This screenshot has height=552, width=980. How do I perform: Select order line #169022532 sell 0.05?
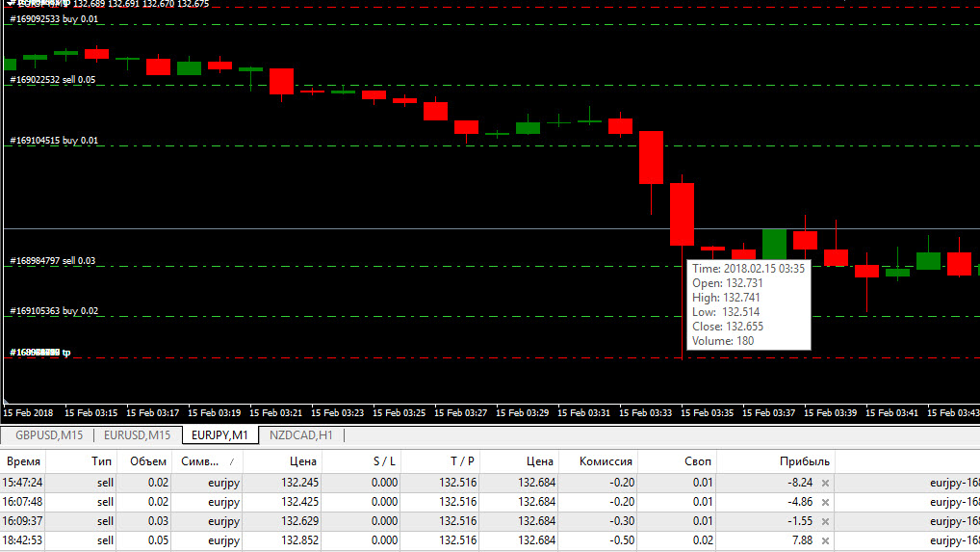point(53,80)
